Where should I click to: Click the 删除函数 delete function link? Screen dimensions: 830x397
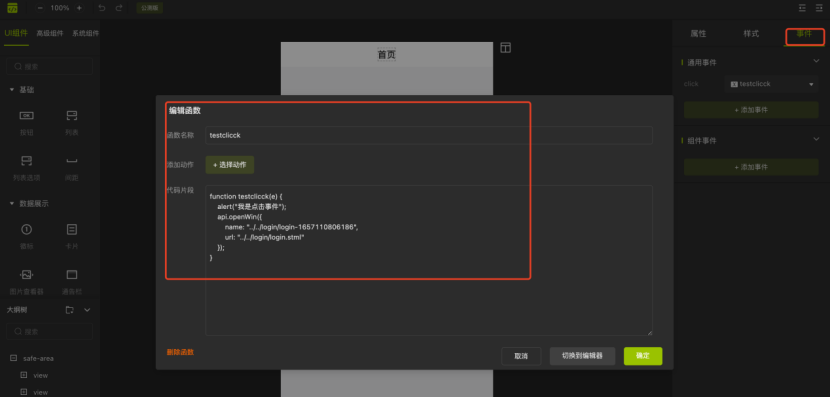(x=180, y=352)
